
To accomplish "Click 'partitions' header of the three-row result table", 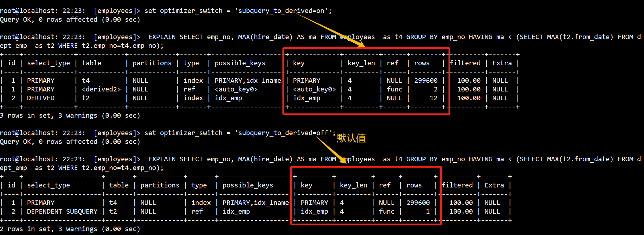I will [152, 63].
